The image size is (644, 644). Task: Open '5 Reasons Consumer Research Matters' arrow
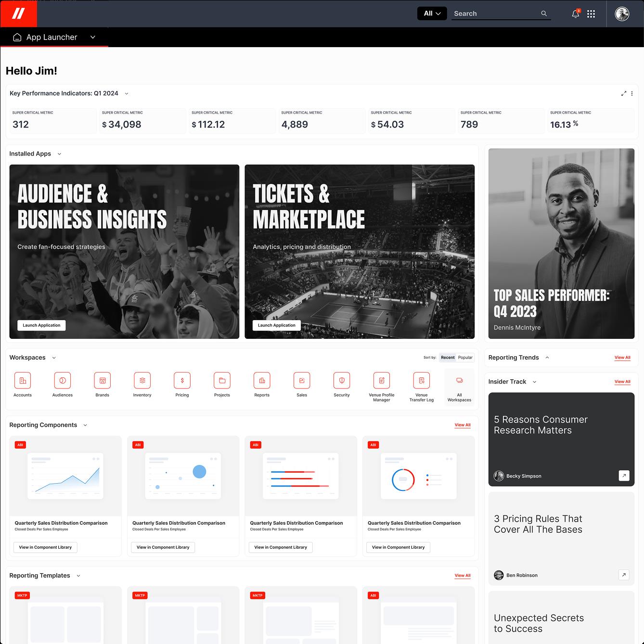click(x=624, y=476)
